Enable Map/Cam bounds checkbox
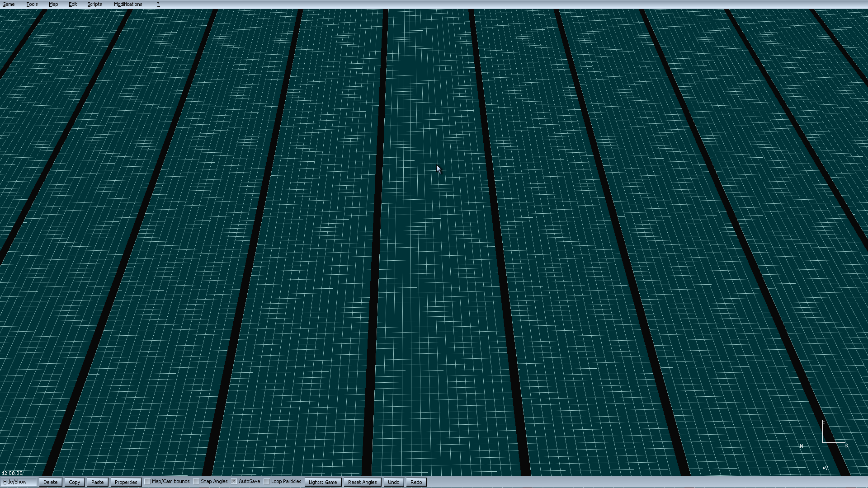The image size is (868, 488). tap(148, 482)
